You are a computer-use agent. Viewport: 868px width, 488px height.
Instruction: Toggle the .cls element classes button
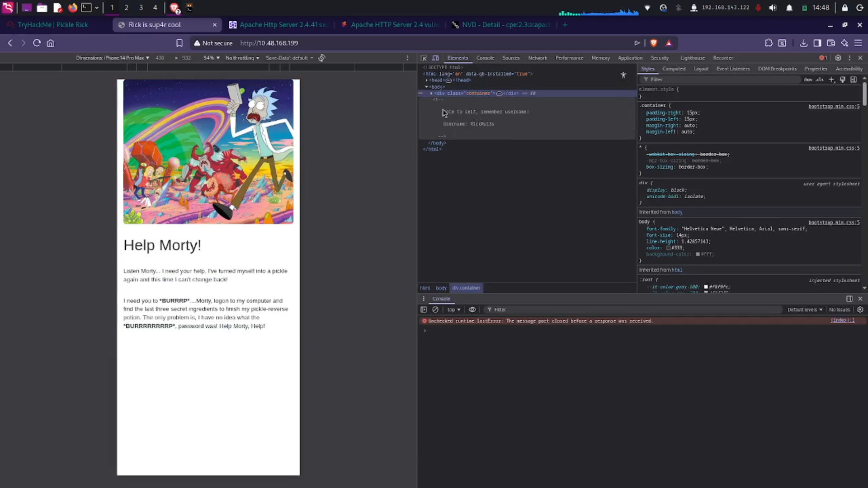[820, 80]
